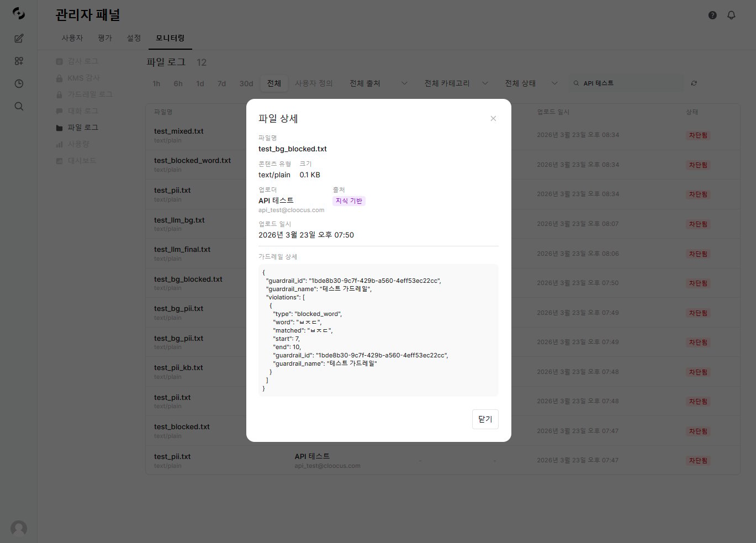Select the 전체 time range filter
The height and width of the screenshot is (543, 756).
[274, 83]
